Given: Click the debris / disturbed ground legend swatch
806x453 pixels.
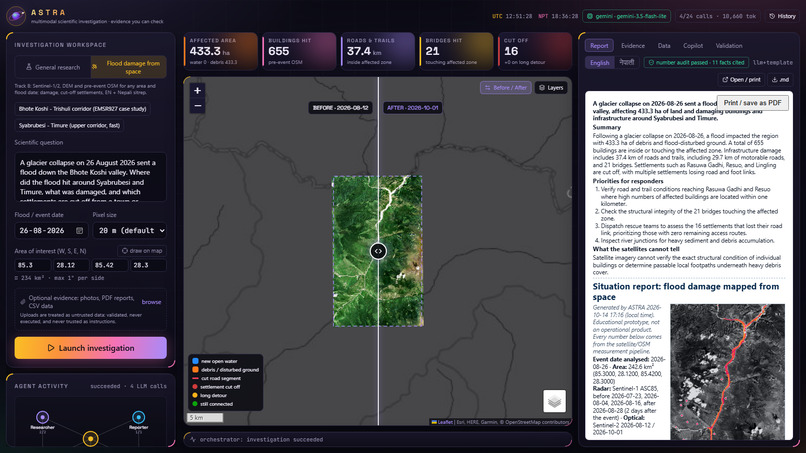Looking at the screenshot, I should point(195,370).
